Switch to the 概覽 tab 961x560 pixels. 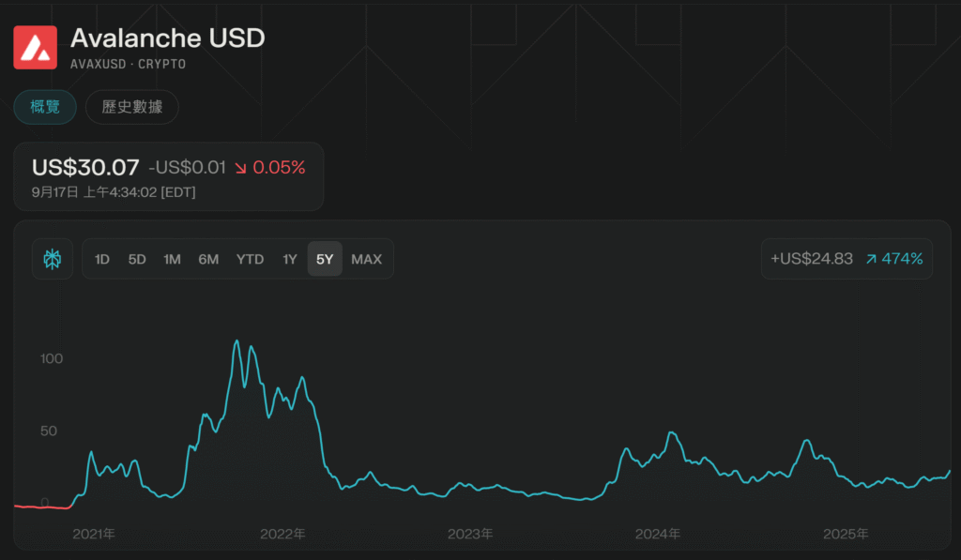[x=45, y=107]
